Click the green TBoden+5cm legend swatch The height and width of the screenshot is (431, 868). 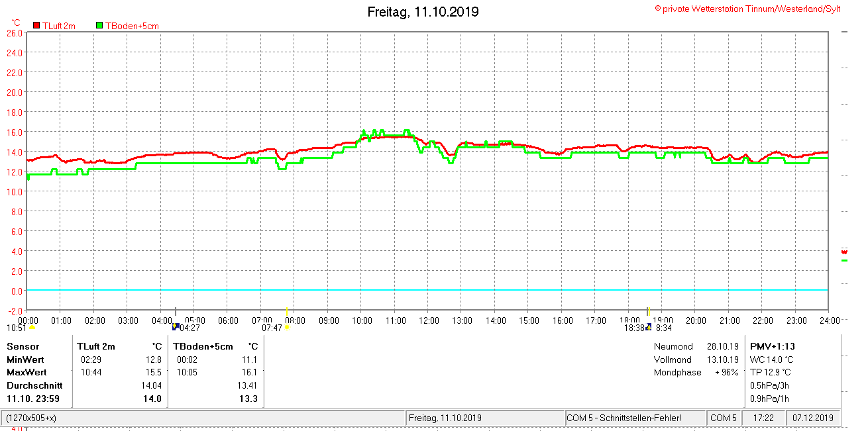100,26
